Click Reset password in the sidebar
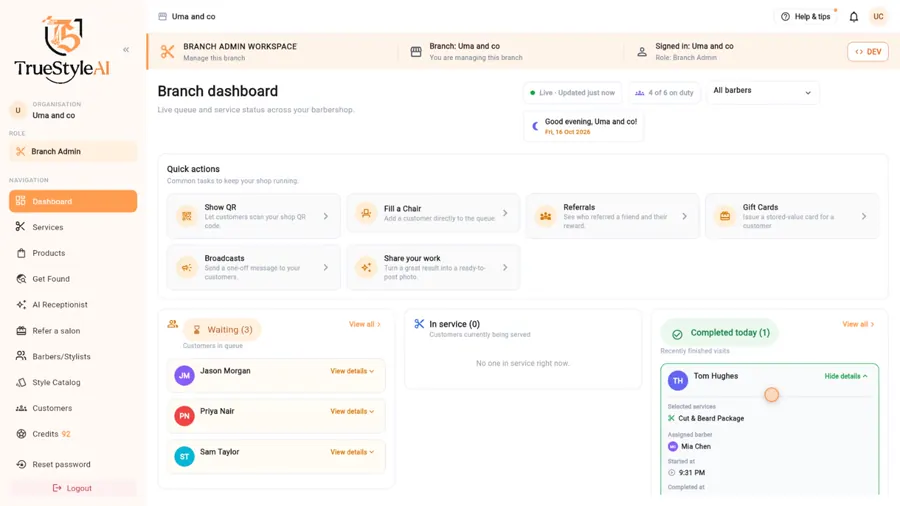 73,465
